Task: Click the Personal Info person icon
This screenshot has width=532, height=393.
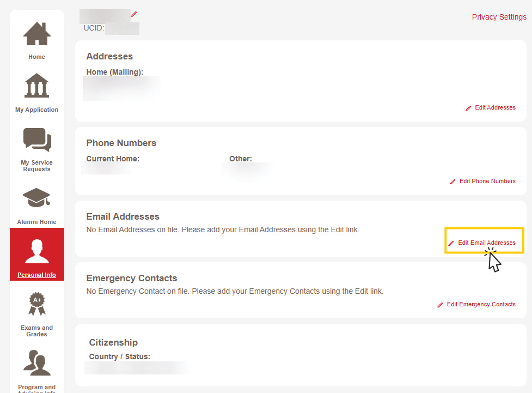Action: (x=36, y=251)
